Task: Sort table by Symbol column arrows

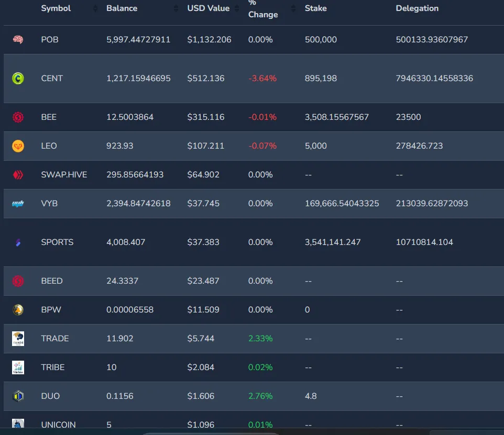Action: [95, 8]
